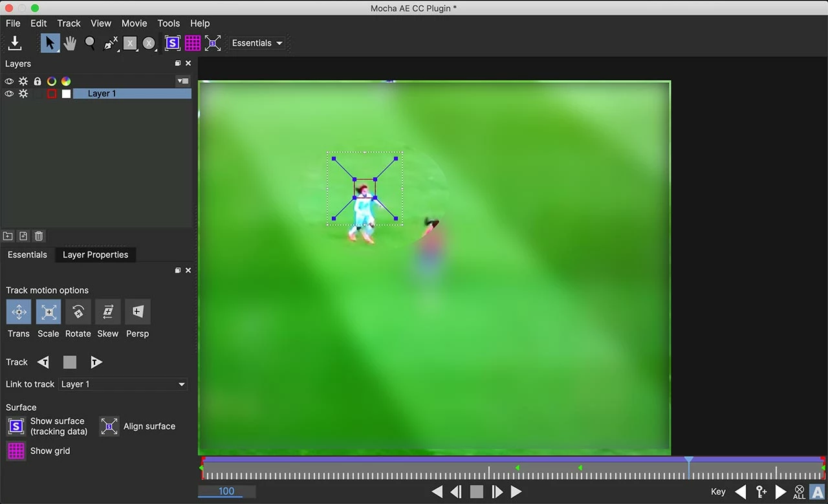Select the Zoom magnifier tool
The width and height of the screenshot is (828, 504).
point(90,43)
